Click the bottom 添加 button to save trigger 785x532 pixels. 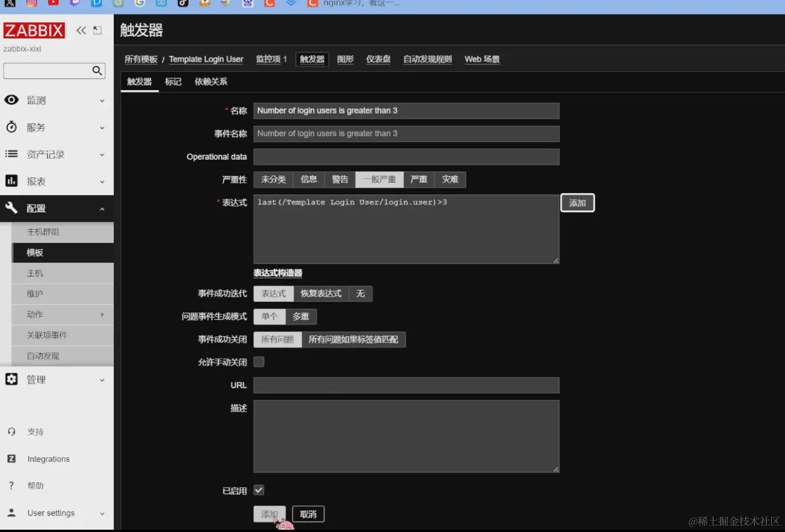(270, 514)
